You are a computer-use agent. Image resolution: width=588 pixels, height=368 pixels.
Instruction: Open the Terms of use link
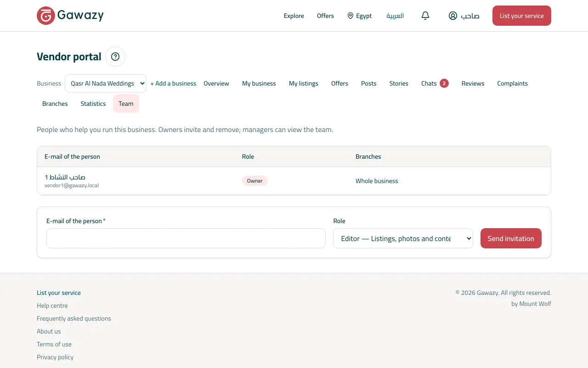pos(54,344)
